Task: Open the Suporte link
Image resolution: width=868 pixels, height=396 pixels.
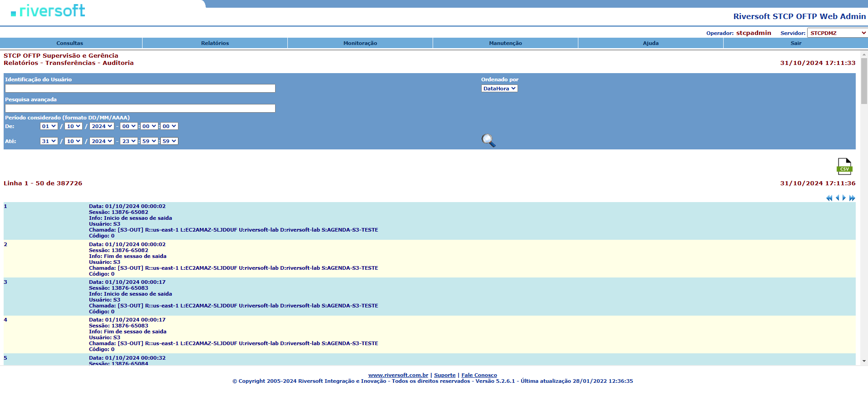Action: coord(445,375)
